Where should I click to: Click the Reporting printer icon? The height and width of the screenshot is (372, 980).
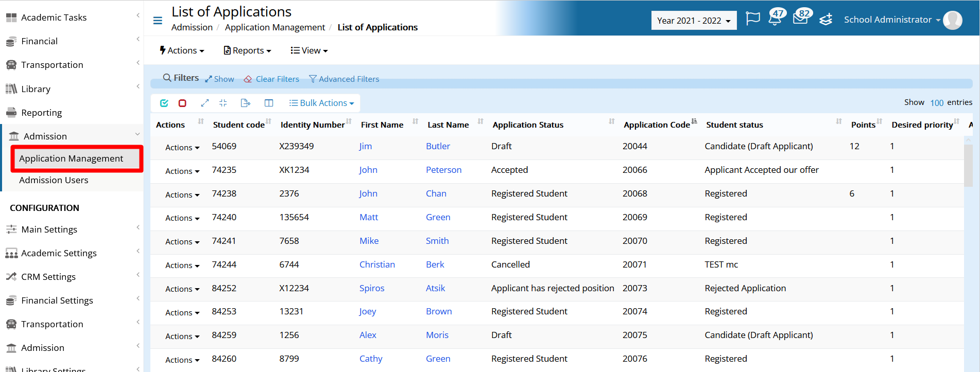(11, 113)
